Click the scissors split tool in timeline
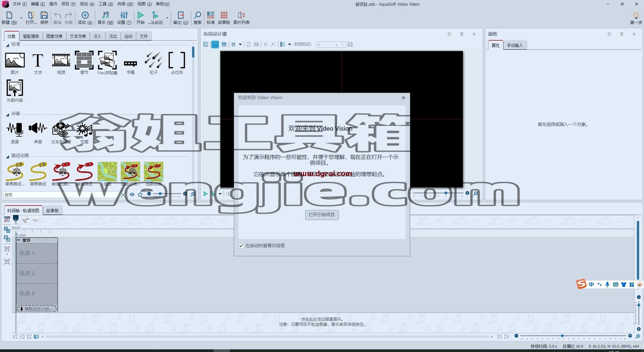The height and width of the screenshot is (352, 644). pyautogui.click(x=25, y=220)
